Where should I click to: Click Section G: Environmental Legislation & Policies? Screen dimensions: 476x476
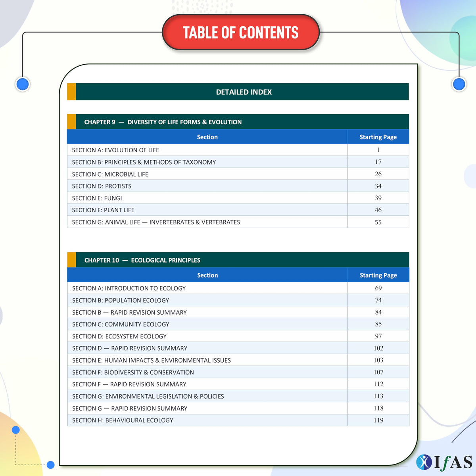[238, 396]
